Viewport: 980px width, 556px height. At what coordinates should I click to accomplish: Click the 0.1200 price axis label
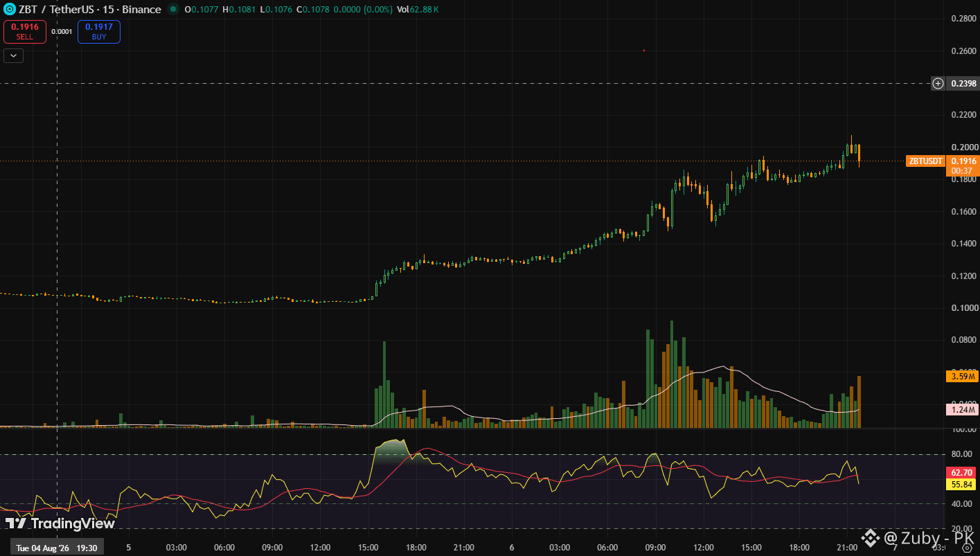(963, 276)
